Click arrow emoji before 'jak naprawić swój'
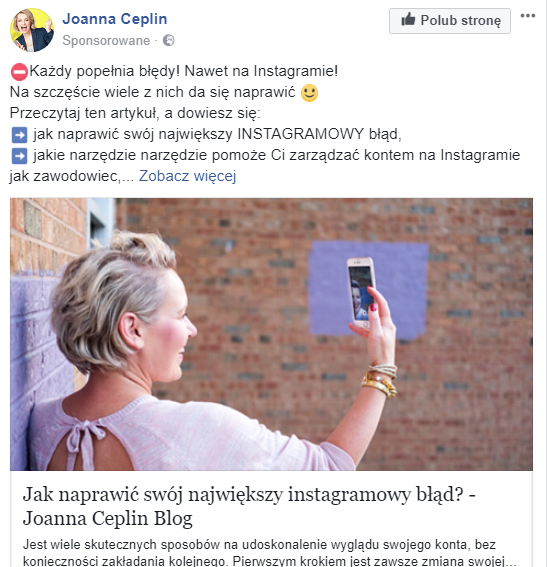Screen dimensions: 547x567 click(x=19, y=135)
